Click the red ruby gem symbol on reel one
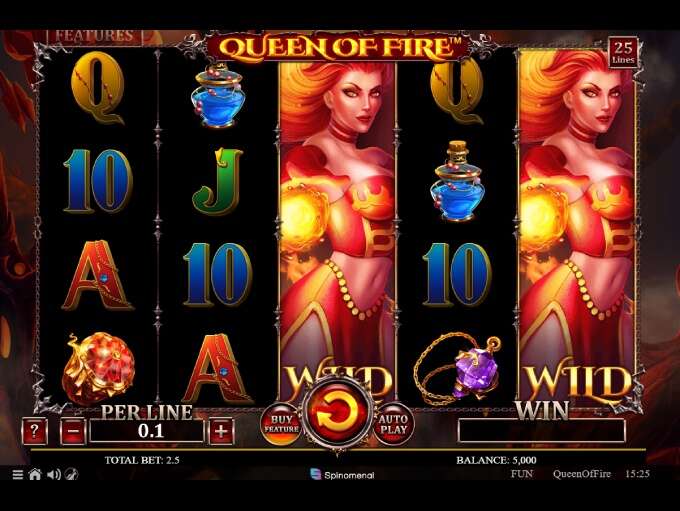This screenshot has height=511, width=680. tap(98, 368)
